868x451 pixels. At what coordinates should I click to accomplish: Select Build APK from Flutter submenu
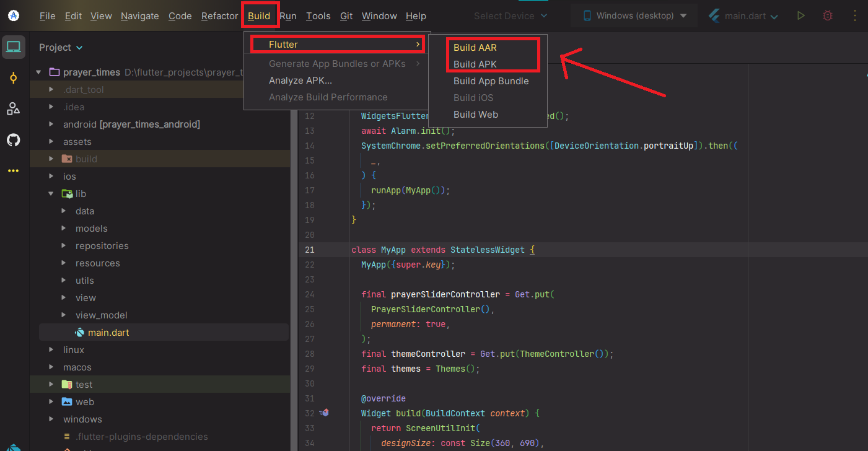(475, 64)
